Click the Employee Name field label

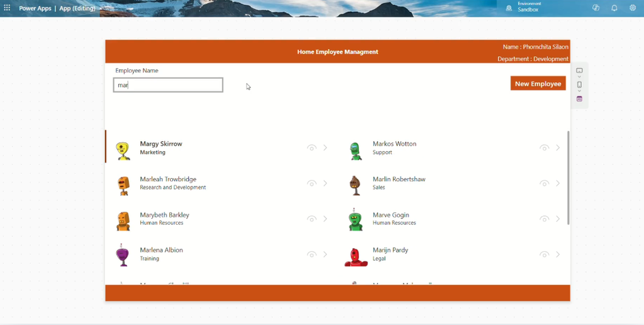click(x=136, y=71)
